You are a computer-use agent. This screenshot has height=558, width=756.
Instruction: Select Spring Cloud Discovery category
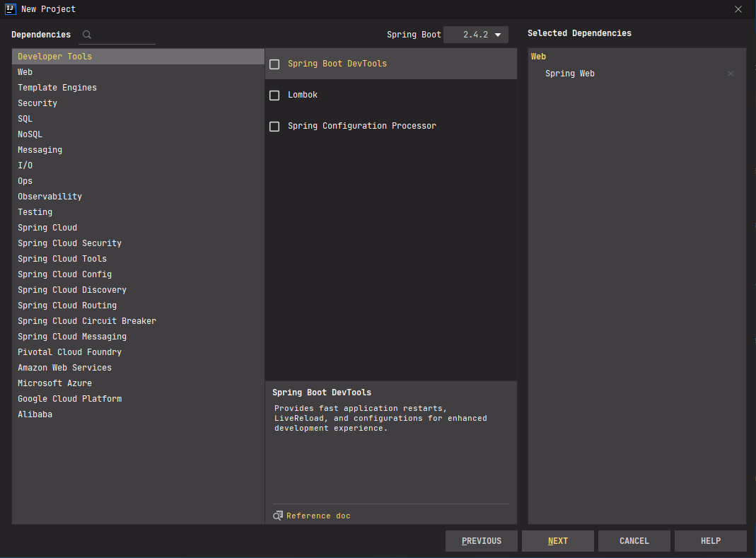coord(139,290)
